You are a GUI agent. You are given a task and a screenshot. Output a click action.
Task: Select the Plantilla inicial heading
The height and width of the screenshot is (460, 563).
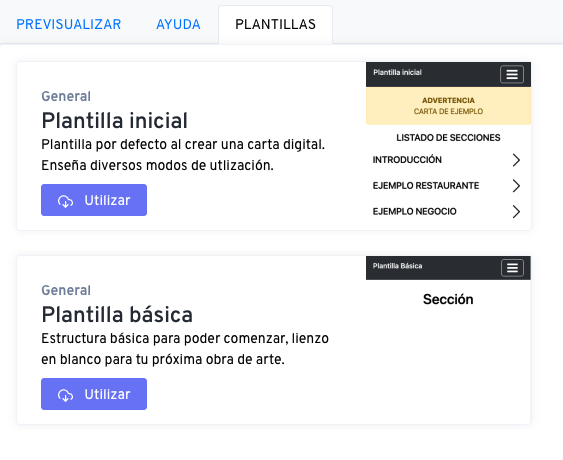(x=115, y=120)
